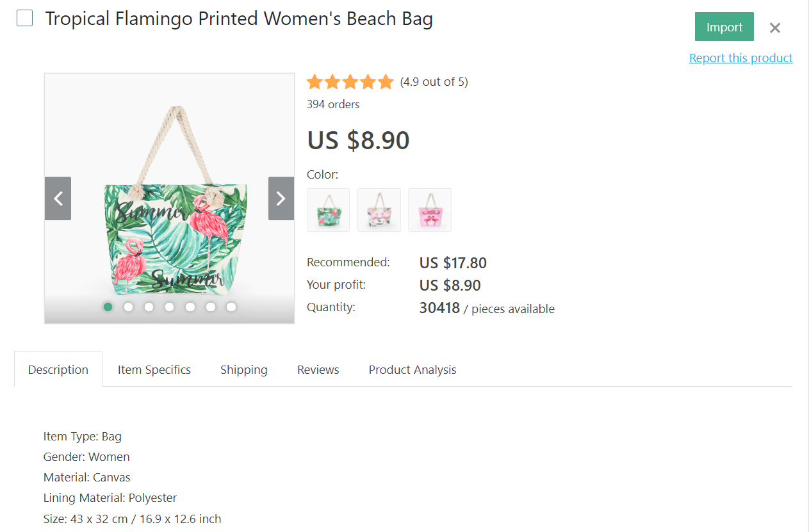Screen dimensions: 809x532
Task: Click the 394 orders text
Action: (x=333, y=104)
